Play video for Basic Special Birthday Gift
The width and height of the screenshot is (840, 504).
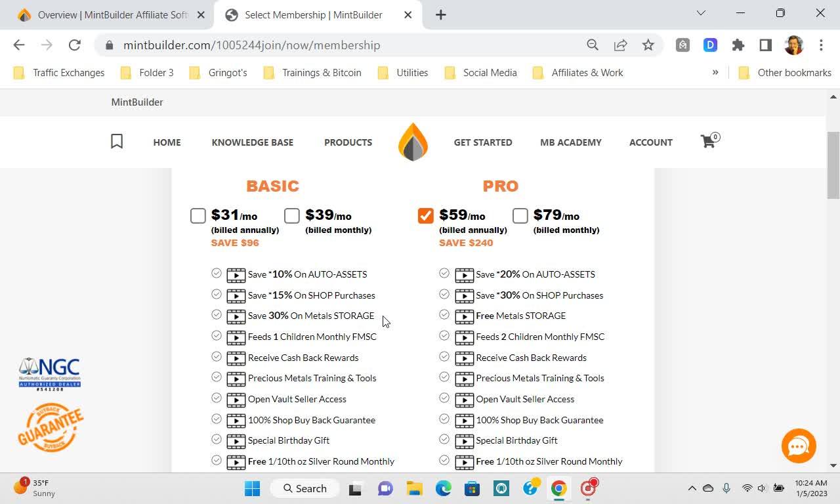tap(236, 440)
